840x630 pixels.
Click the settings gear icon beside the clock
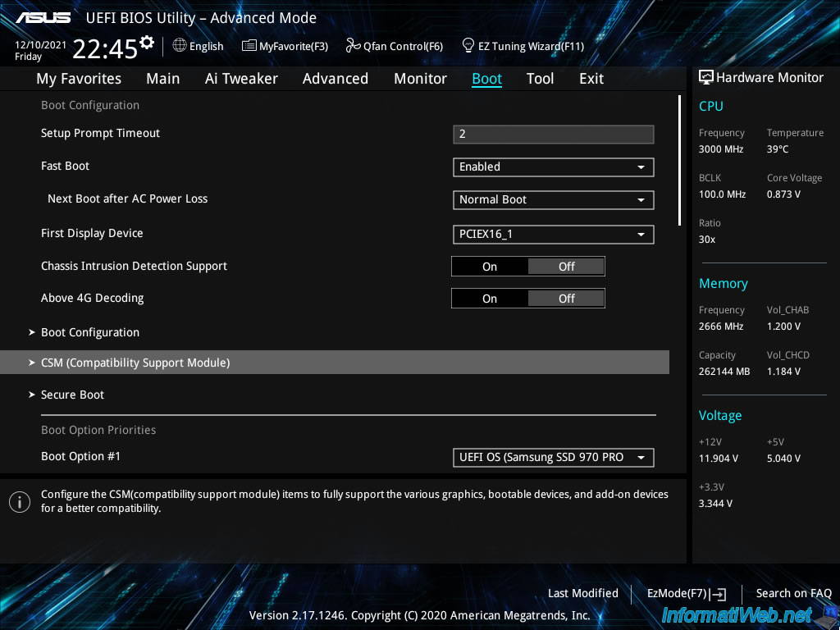(x=147, y=43)
